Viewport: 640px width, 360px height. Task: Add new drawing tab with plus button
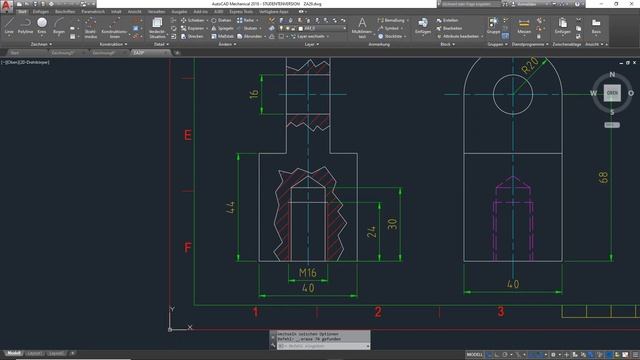pyautogui.click(x=177, y=53)
